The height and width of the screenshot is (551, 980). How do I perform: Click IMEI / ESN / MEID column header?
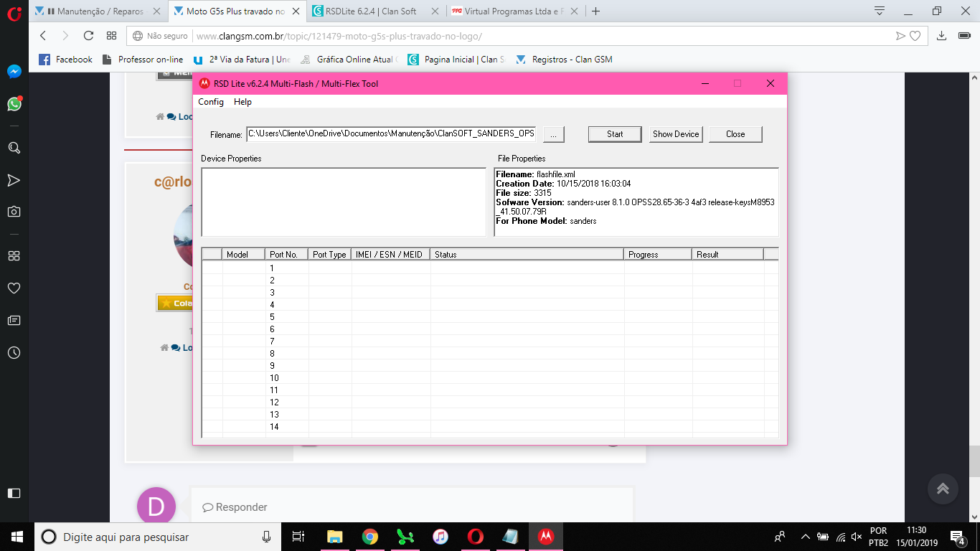(x=391, y=254)
